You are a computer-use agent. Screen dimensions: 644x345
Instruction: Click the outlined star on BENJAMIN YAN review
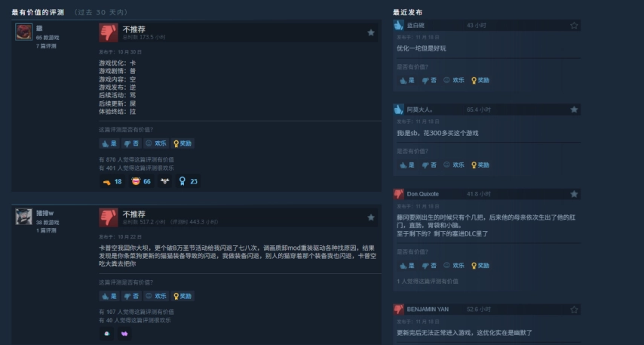tap(574, 310)
